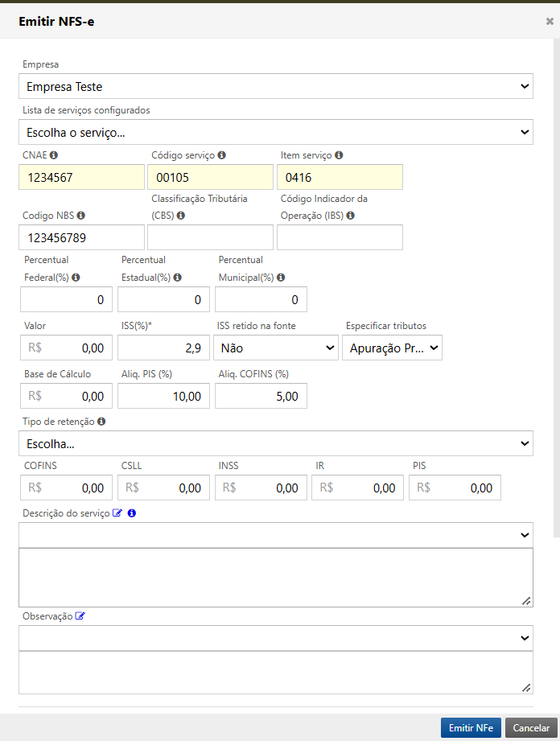The image size is (560, 741).
Task: Click the dialog's vertical scrollbar
Action: tap(557, 288)
